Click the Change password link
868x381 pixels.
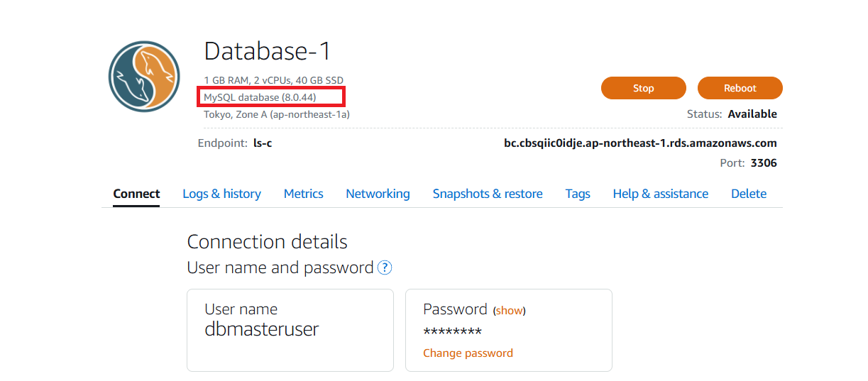(468, 353)
